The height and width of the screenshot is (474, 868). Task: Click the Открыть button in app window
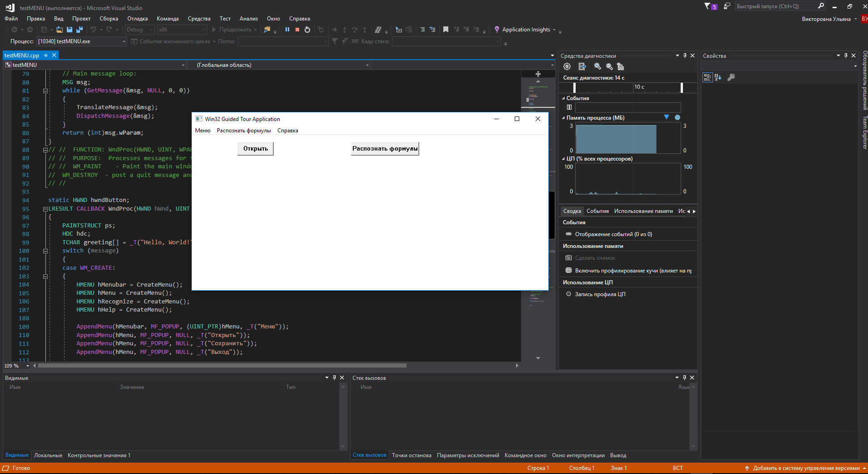(x=256, y=149)
